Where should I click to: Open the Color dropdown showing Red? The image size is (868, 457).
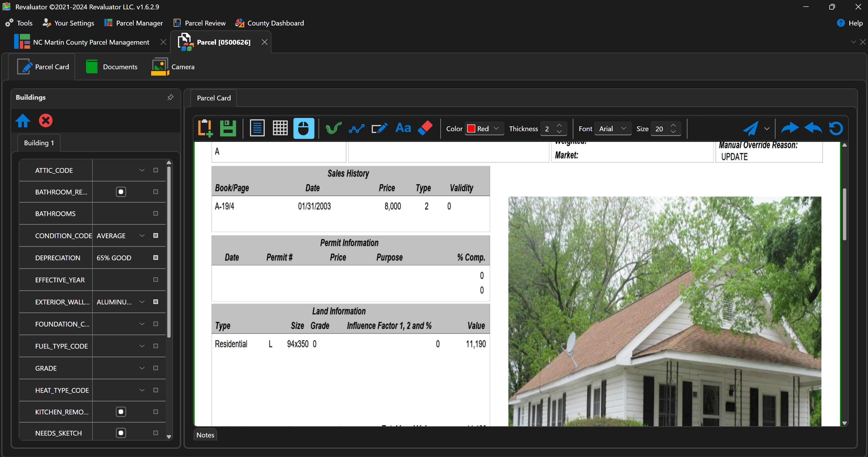coord(484,129)
